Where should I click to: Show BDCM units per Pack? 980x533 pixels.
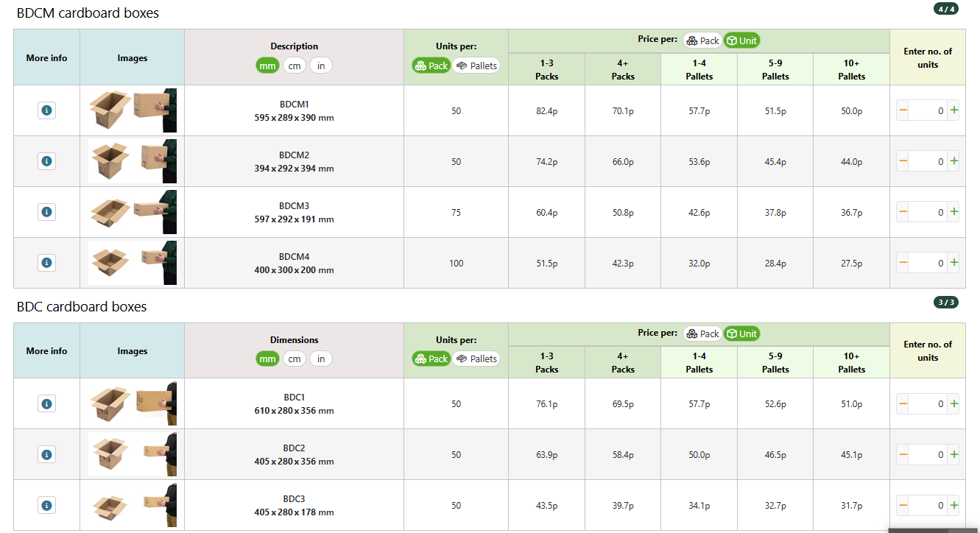431,66
